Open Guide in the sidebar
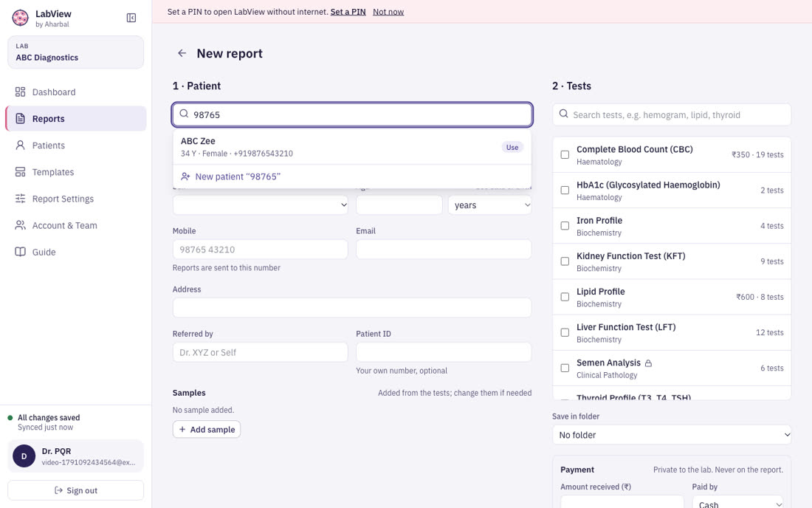 [75, 253]
